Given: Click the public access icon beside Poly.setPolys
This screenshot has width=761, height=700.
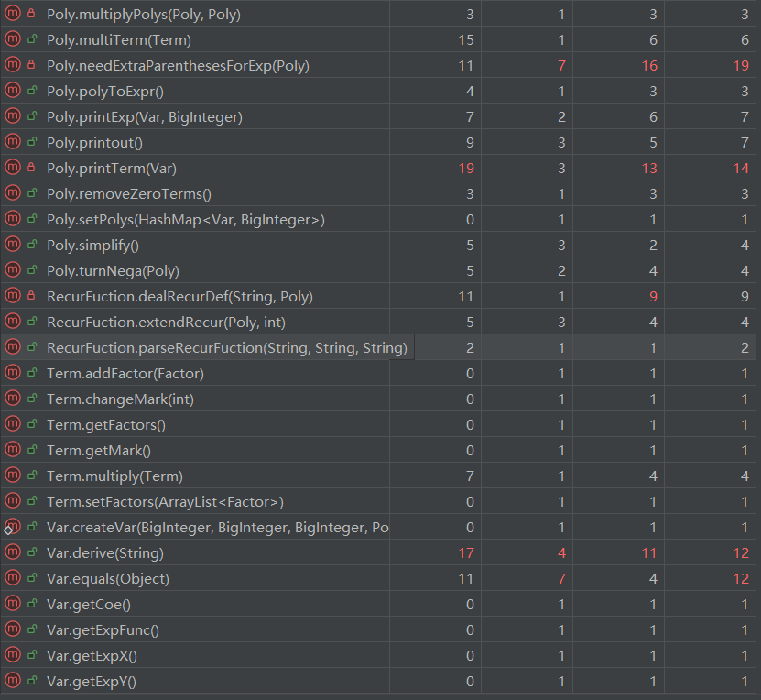Looking at the screenshot, I should 32,219.
